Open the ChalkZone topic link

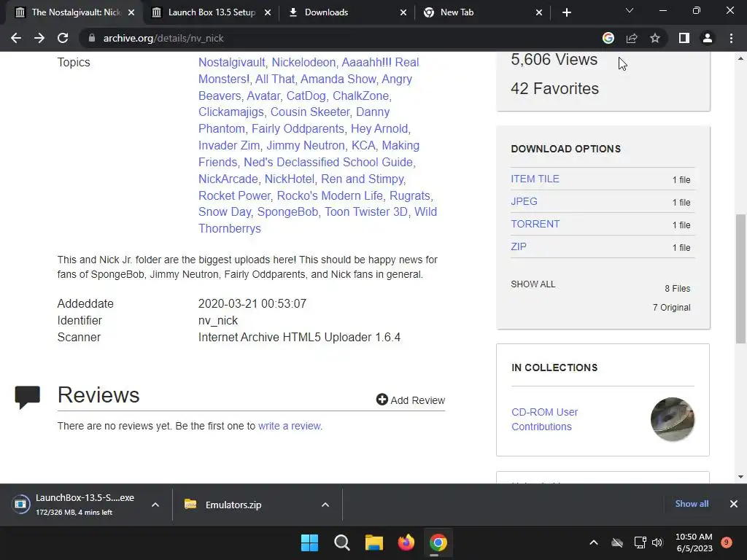click(x=360, y=96)
